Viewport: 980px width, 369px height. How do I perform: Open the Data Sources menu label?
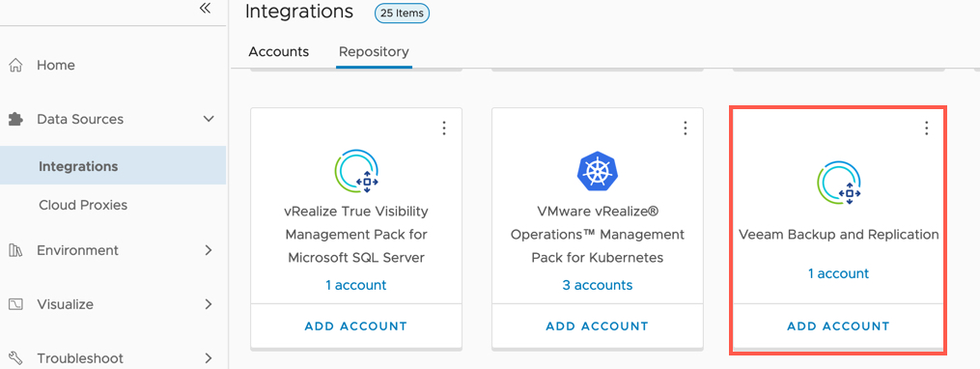click(x=80, y=119)
